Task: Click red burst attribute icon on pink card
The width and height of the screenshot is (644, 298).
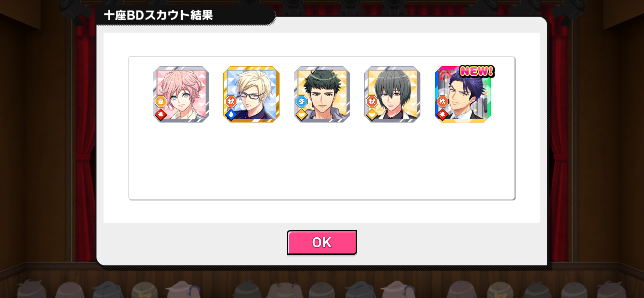Action: point(161,115)
